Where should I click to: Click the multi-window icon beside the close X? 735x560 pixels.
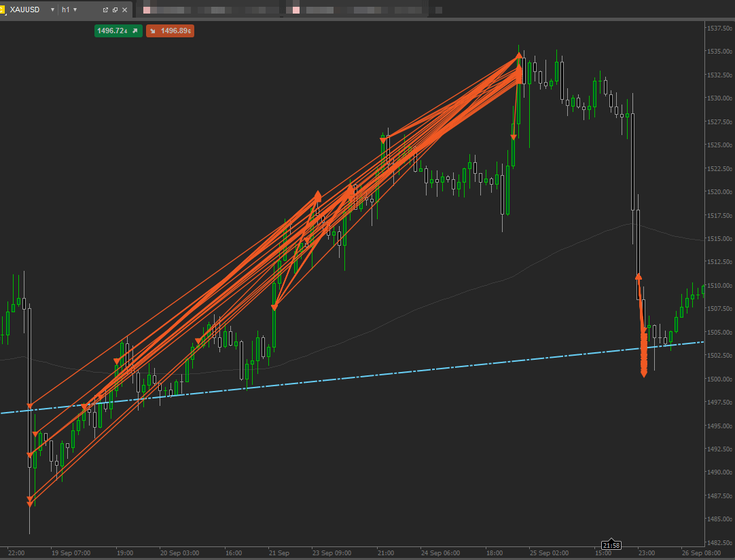tap(115, 10)
